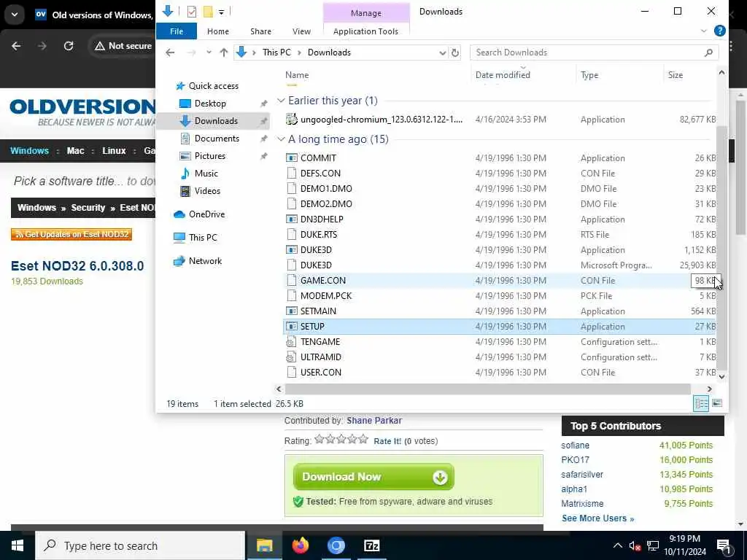Viewport: 747px width, 560px height.
Task: Click the Search Downloads field
Action: 594,52
